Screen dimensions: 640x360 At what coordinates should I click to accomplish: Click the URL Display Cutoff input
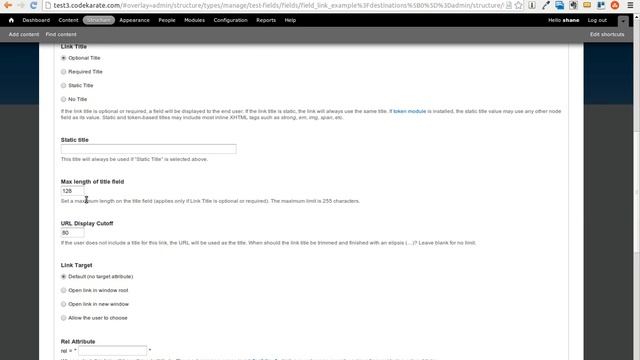point(73,233)
